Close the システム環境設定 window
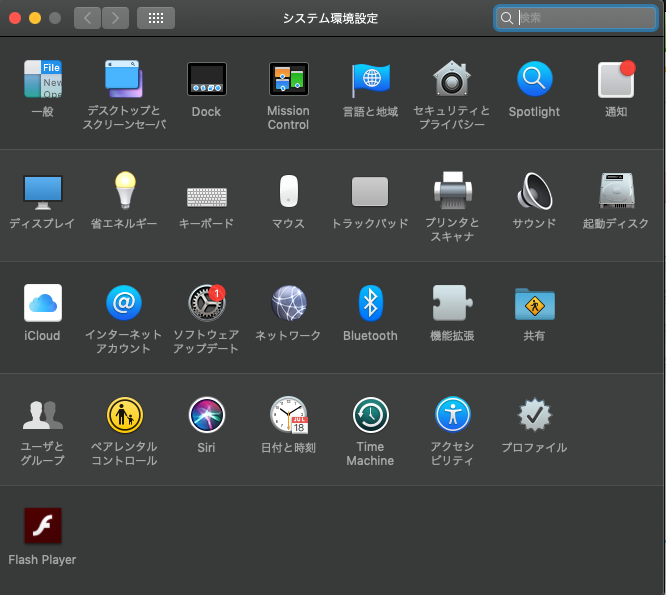This screenshot has width=666, height=595. [x=15, y=18]
